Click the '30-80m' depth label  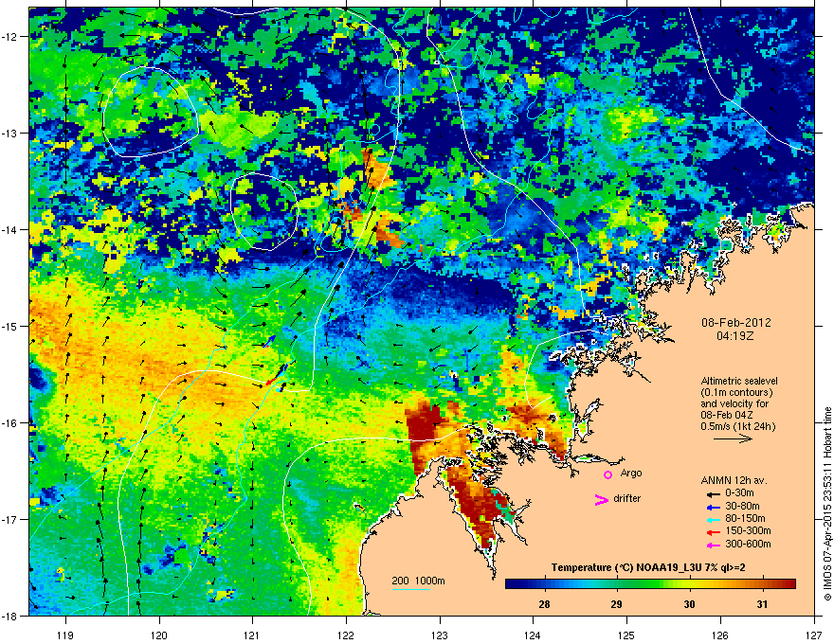point(742,506)
